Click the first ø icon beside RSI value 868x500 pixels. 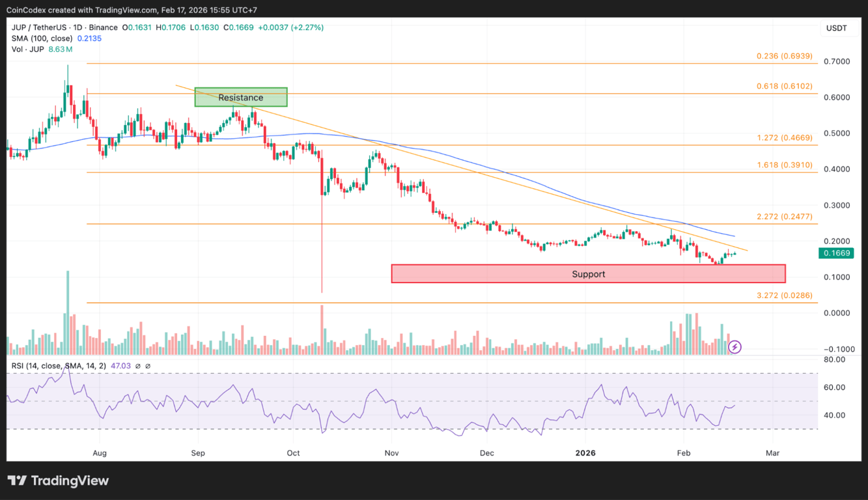(139, 367)
